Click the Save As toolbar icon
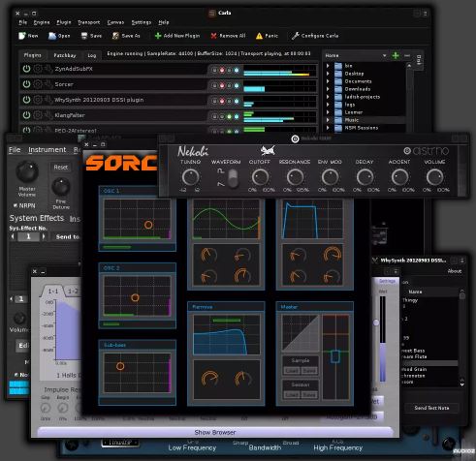Screen dimensions: 476x461 [115, 36]
